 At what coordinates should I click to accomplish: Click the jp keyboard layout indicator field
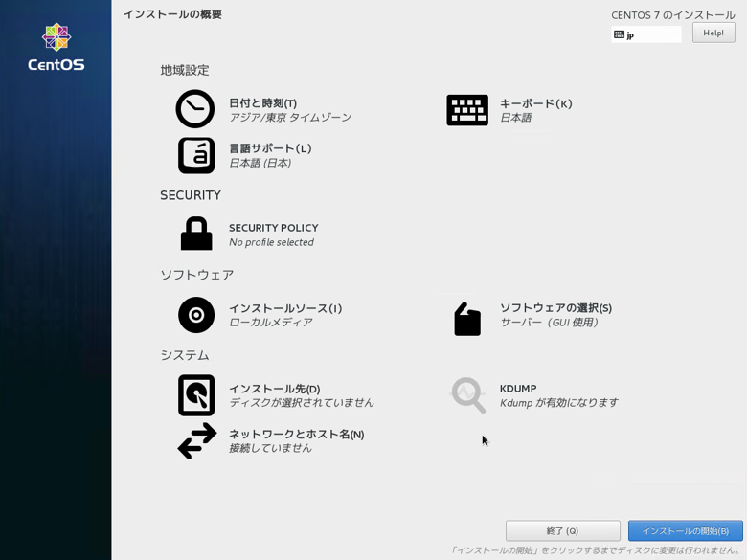[646, 34]
